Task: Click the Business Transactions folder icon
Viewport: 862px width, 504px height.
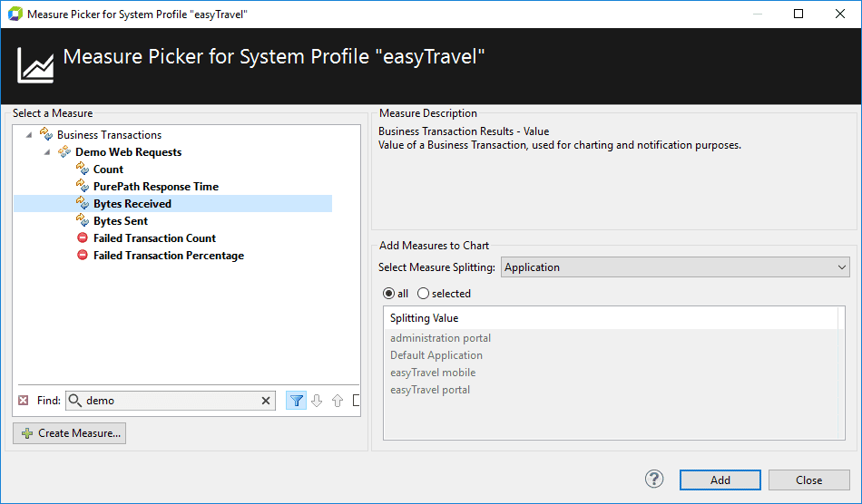Action: point(46,134)
